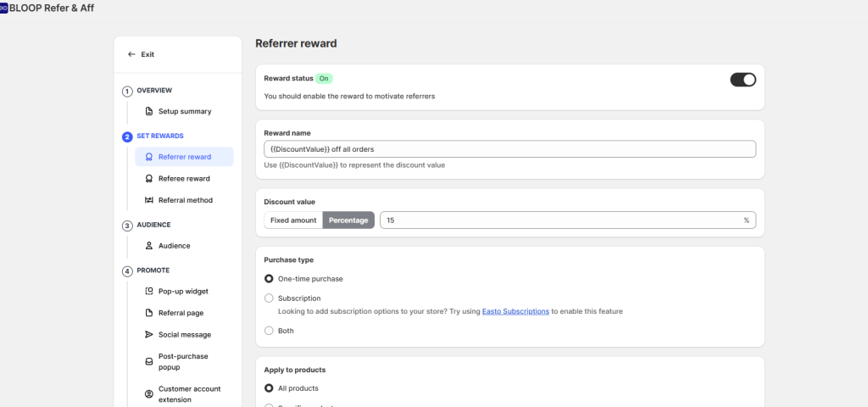This screenshot has height=407, width=868.
Task: Click the Reward name input field
Action: click(509, 149)
